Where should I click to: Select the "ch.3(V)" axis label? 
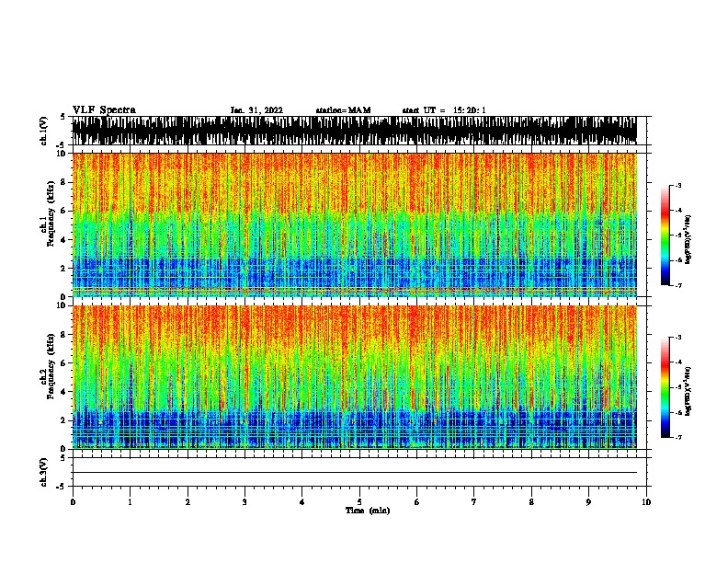pos(44,472)
